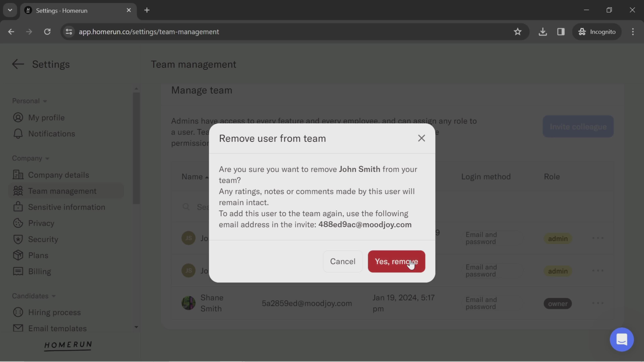View site information icon
Viewport: 644px width, 362px height.
pos(69,32)
